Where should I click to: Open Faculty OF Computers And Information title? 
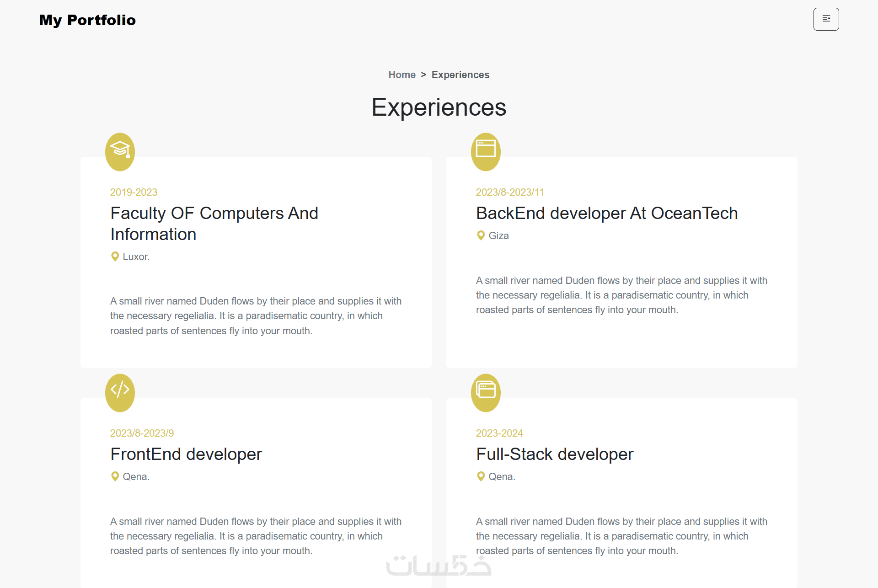(x=214, y=224)
